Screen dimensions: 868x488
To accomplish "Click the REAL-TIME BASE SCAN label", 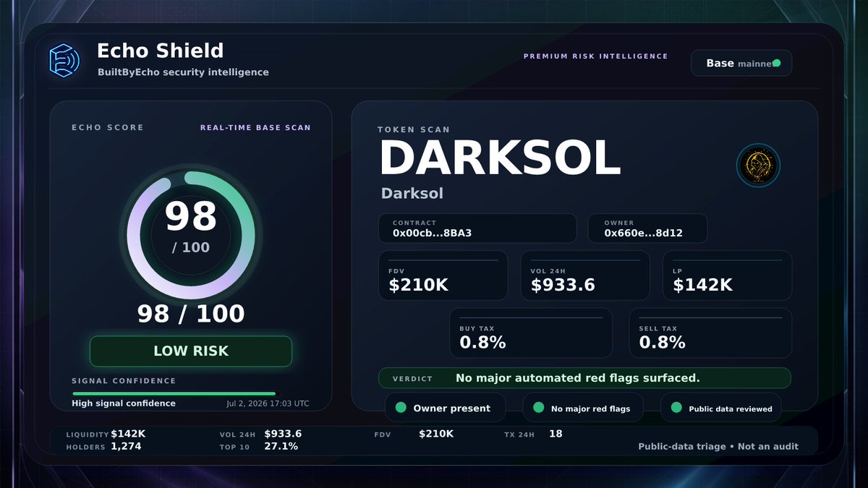I will (255, 128).
